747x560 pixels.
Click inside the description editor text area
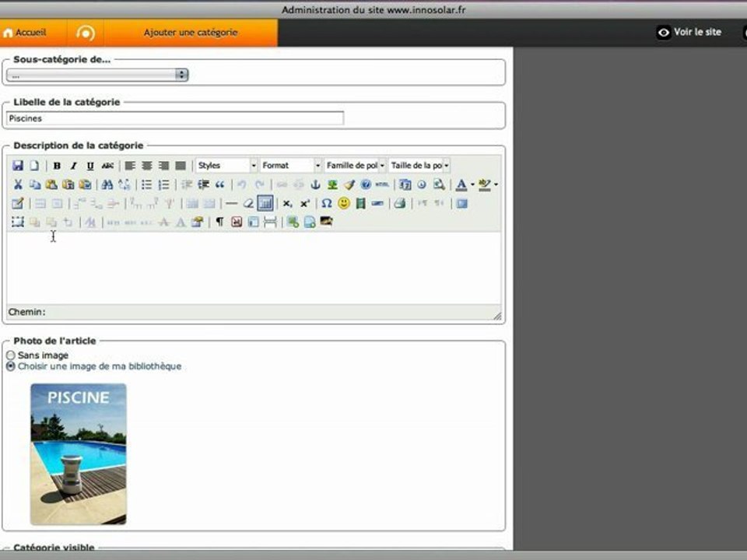254,268
